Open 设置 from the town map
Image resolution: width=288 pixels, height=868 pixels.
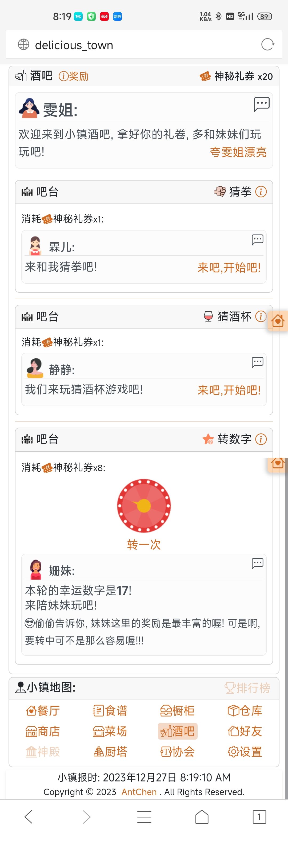click(x=245, y=752)
